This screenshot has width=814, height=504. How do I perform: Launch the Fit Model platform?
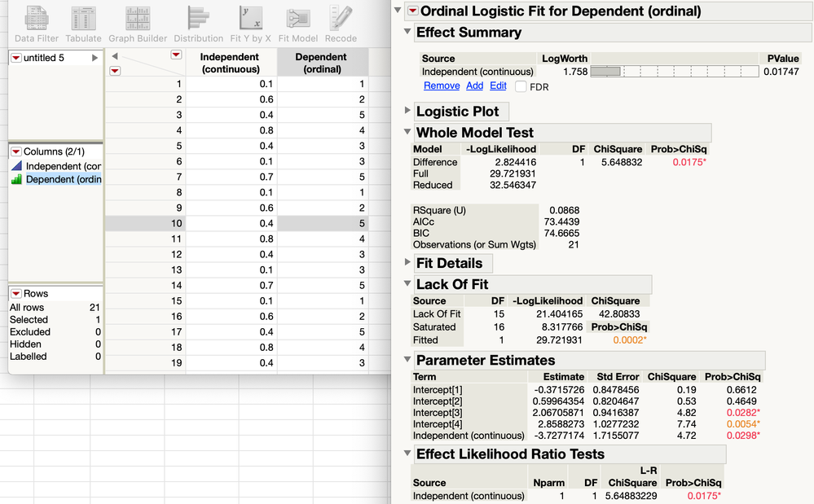(298, 25)
